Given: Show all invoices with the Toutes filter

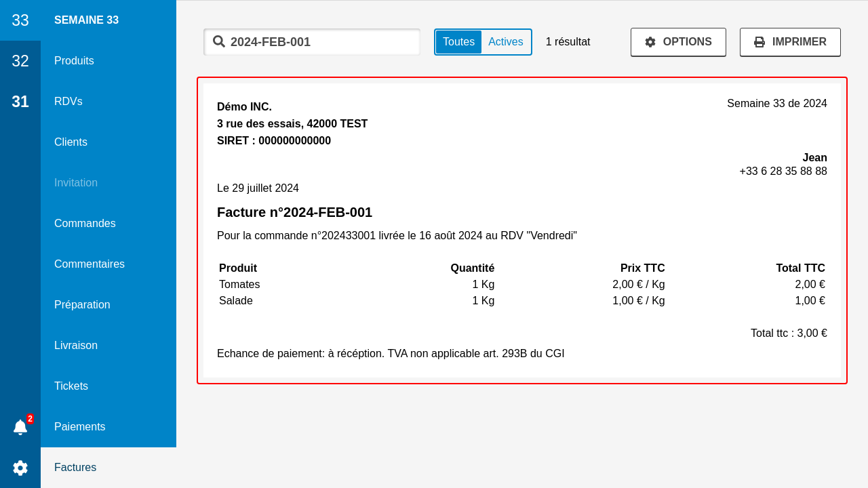Looking at the screenshot, I should click(458, 42).
